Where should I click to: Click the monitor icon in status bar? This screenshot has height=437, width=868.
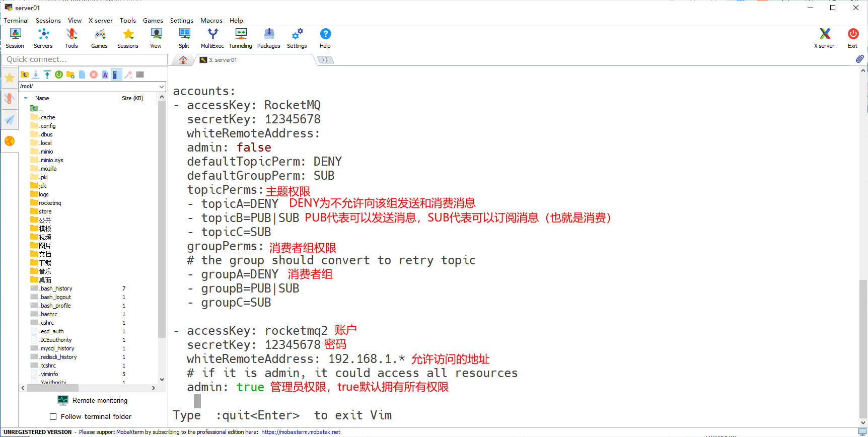tap(862, 432)
